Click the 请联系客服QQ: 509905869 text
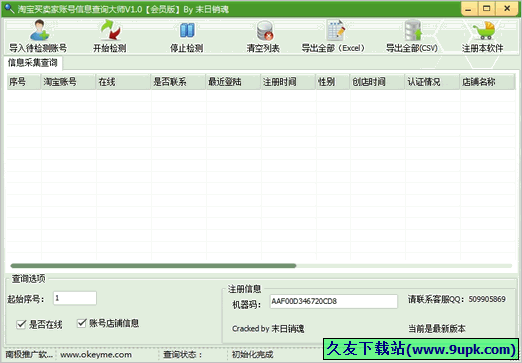This screenshot has height=363, width=522. pyautogui.click(x=457, y=299)
